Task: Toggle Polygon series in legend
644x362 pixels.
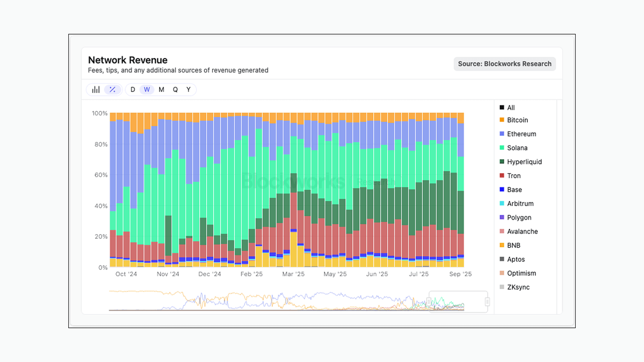Action: click(x=516, y=217)
